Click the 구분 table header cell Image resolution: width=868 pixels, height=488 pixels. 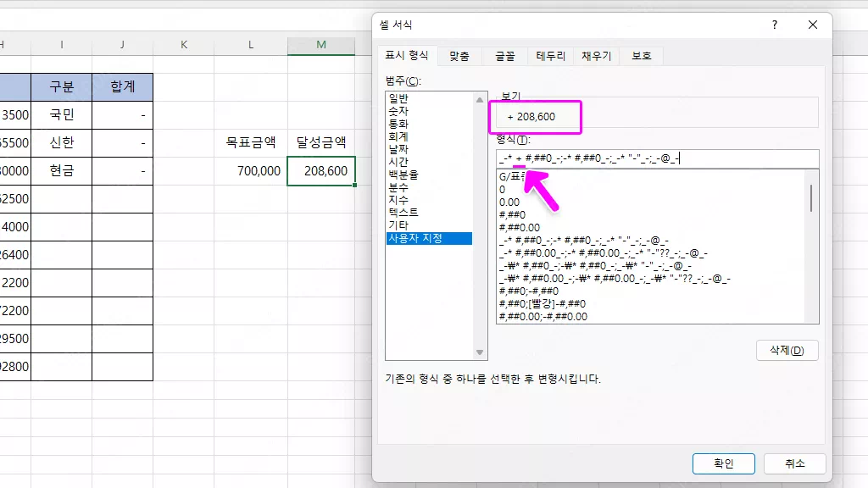click(61, 87)
